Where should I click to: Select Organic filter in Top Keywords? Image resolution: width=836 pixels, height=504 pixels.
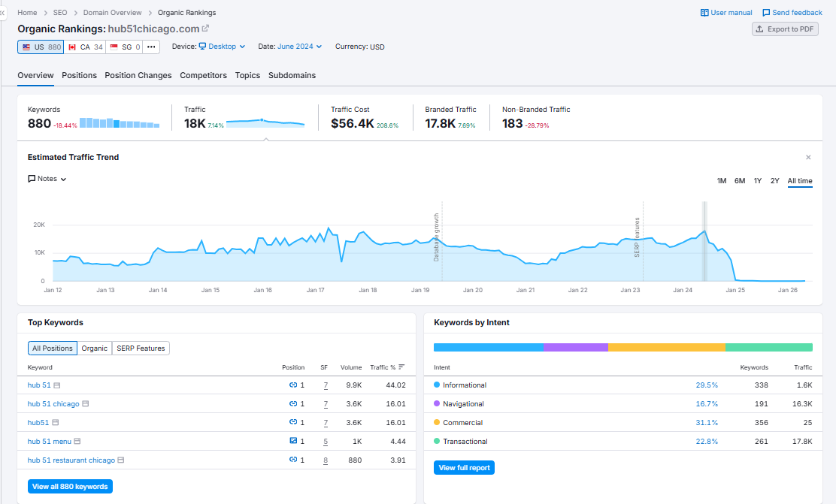point(95,348)
